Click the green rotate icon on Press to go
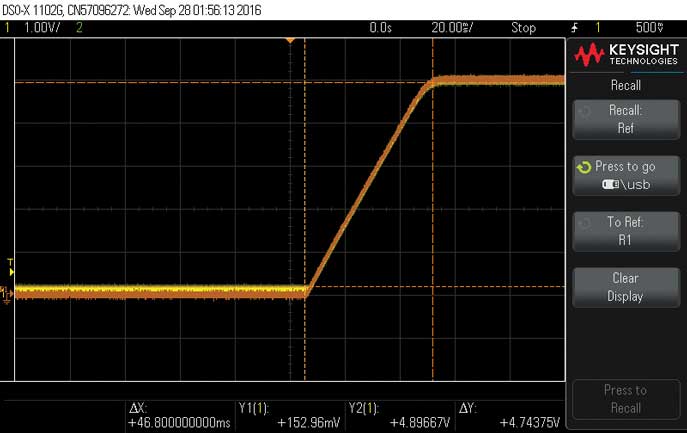This screenshot has height=433, width=687. [x=584, y=167]
